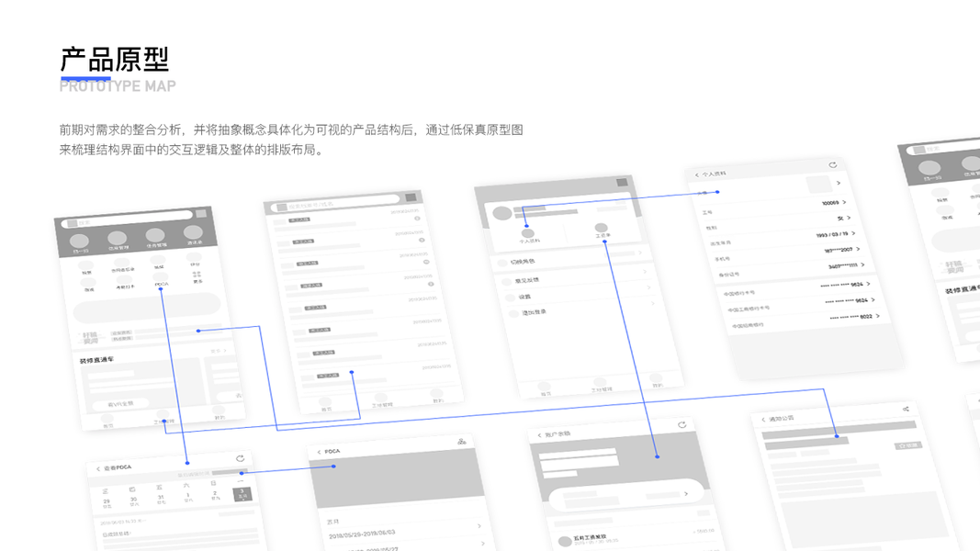The image size is (980, 551).
Task: Go back using arrow in 个人资料 header
Action: (697, 175)
